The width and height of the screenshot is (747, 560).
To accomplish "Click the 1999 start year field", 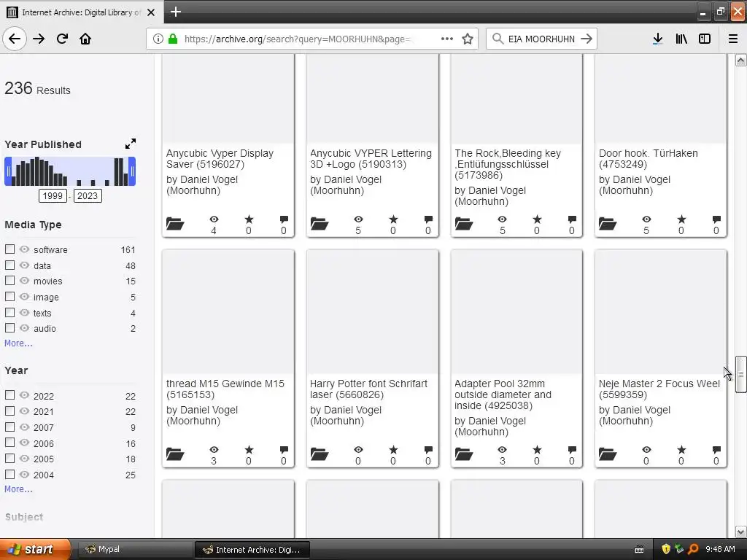I will pos(53,195).
